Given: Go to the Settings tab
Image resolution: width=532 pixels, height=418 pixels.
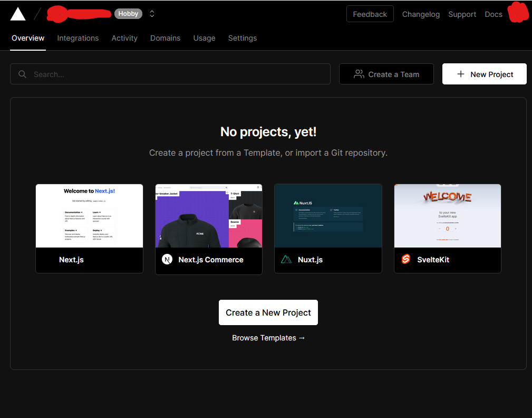Looking at the screenshot, I should point(242,38).
